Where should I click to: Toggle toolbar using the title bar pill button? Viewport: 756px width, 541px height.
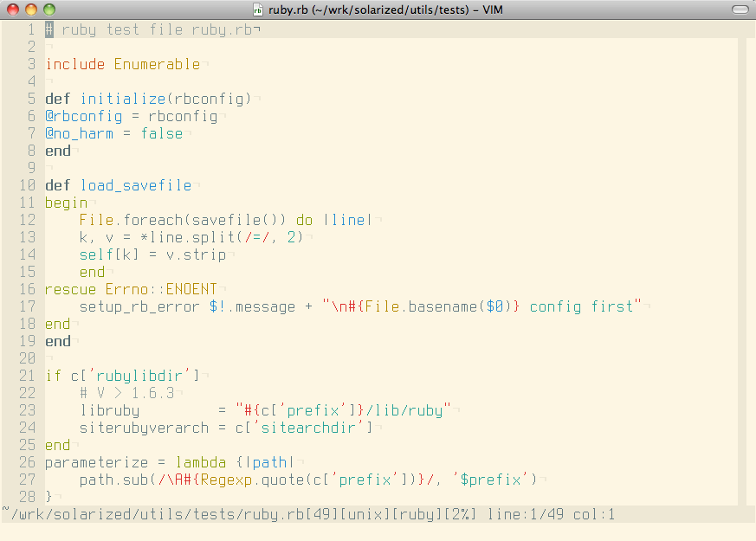(x=740, y=10)
